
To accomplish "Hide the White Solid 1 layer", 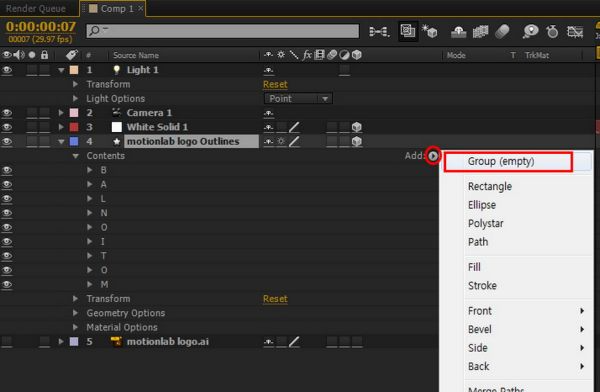I will click(x=7, y=127).
